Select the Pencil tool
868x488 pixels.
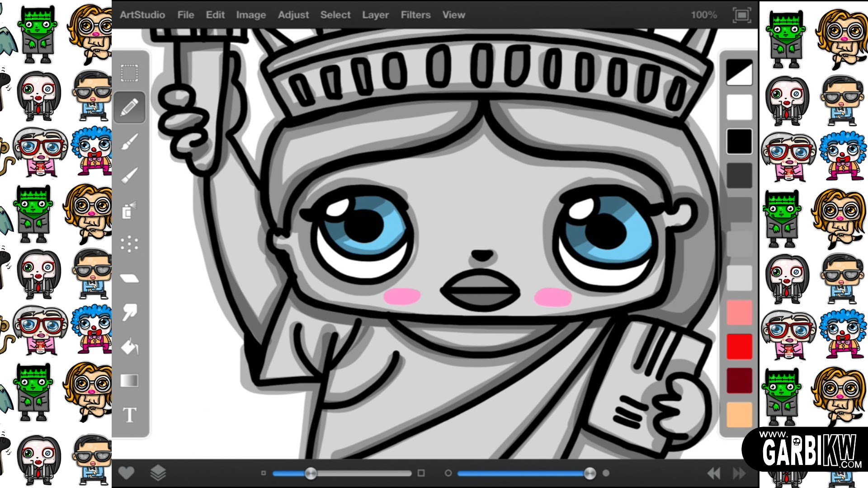129,107
